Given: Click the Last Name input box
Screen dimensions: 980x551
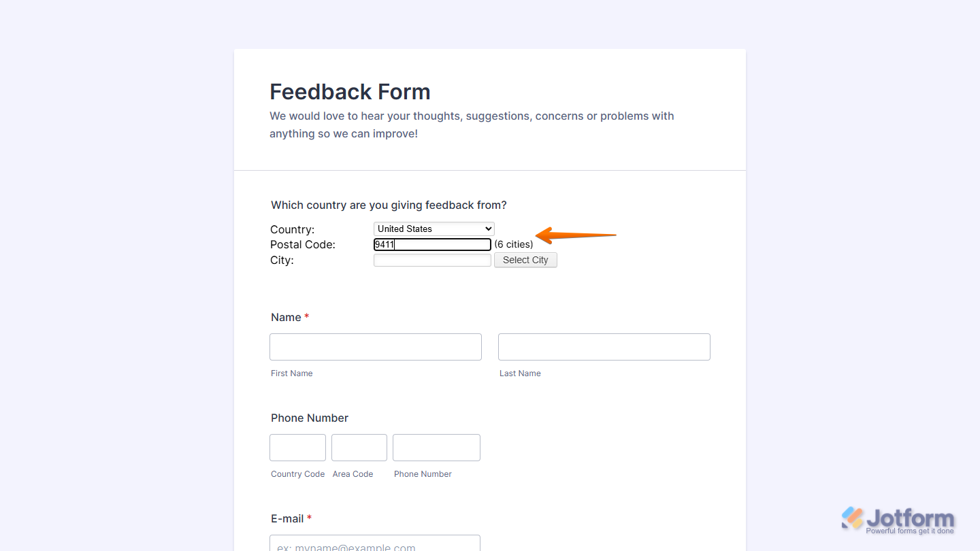Looking at the screenshot, I should pyautogui.click(x=604, y=347).
